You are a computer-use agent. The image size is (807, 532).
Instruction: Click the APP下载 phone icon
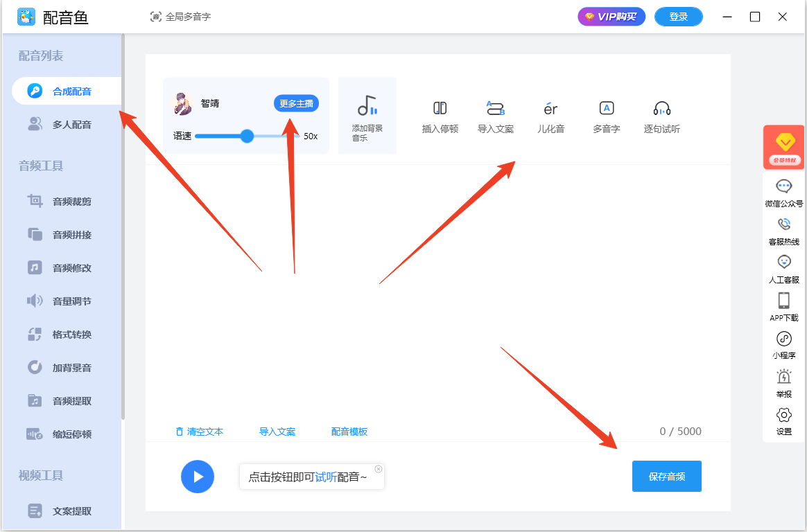(784, 300)
